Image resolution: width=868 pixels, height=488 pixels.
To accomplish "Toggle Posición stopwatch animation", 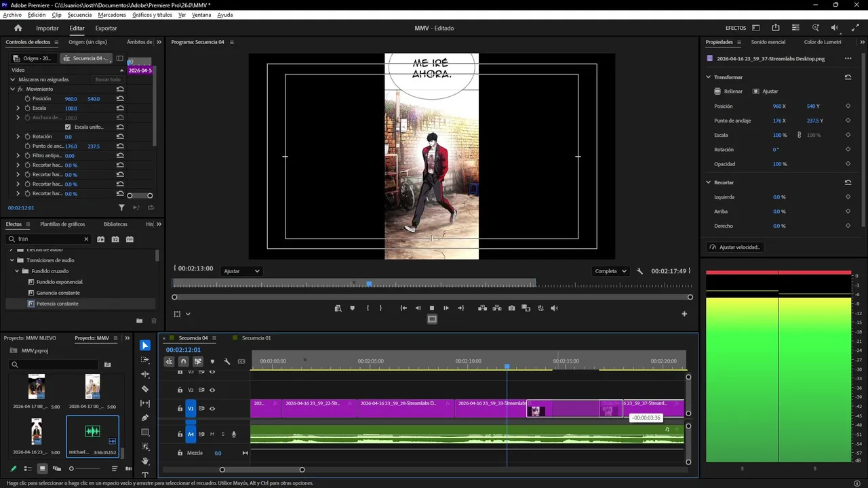I will pos(27,98).
